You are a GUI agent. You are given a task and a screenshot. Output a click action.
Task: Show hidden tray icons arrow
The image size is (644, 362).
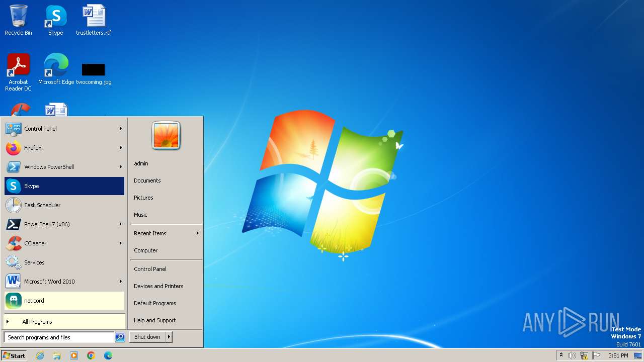[561, 355]
